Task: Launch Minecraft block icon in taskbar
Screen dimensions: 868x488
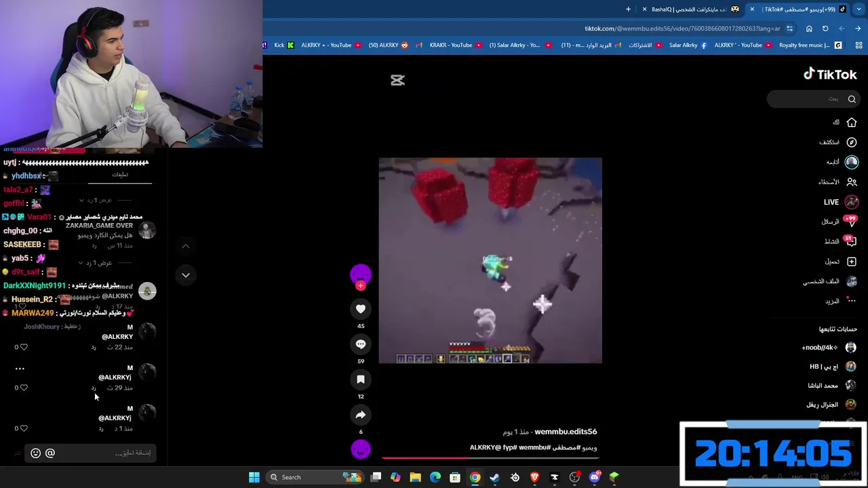Action: (614, 477)
